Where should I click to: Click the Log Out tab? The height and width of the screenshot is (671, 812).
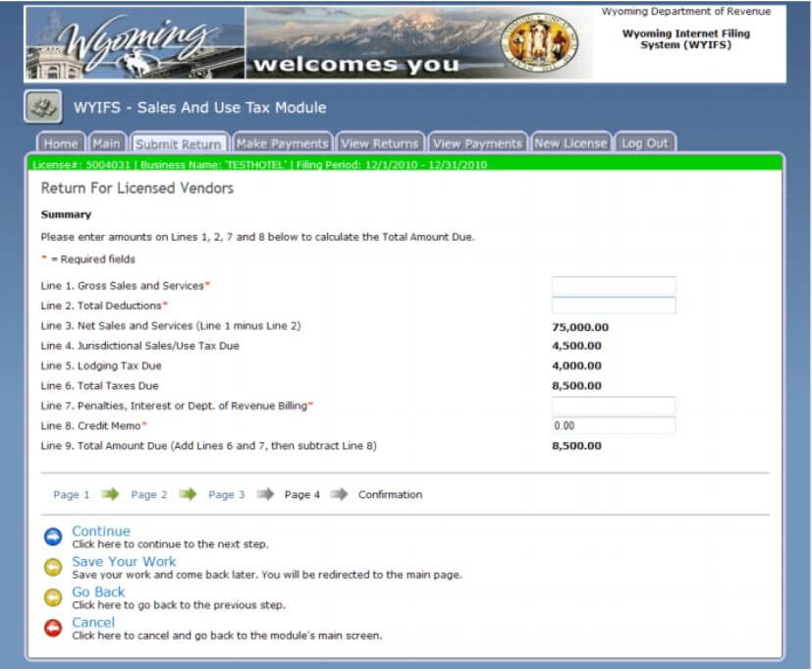(645, 142)
